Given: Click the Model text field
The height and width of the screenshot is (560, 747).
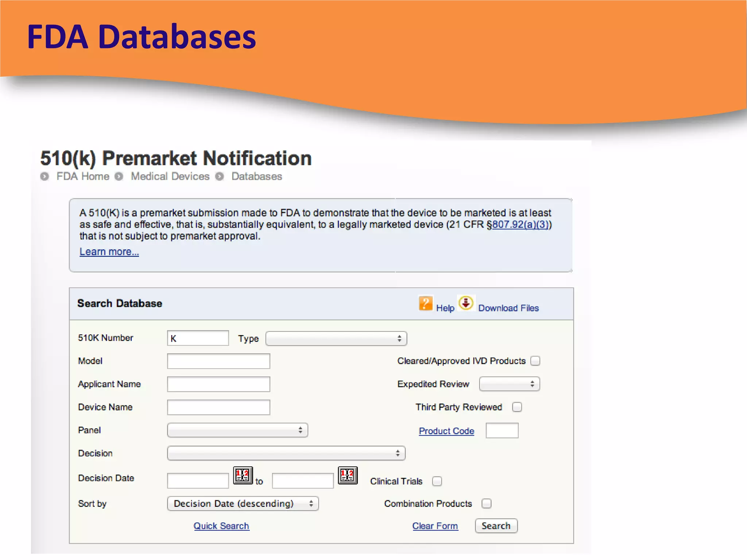Looking at the screenshot, I should pos(218,361).
